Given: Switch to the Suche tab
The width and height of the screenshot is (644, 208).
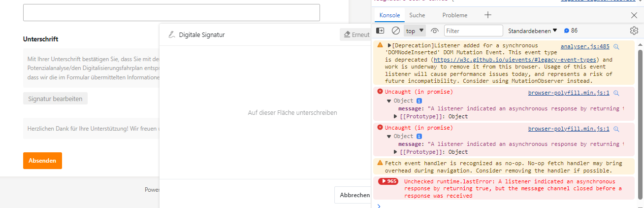Looking at the screenshot, I should coord(417,15).
